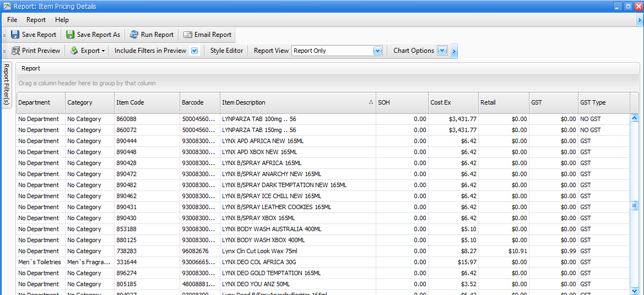Expand the Chart Options dropdown
Image resolution: width=644 pixels, height=295 pixels.
click(x=442, y=51)
